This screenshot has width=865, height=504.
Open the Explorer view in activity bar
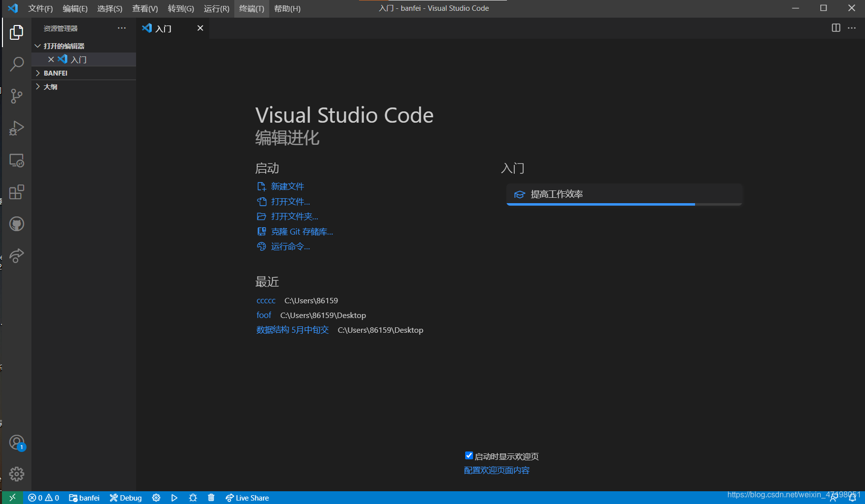[x=17, y=32]
